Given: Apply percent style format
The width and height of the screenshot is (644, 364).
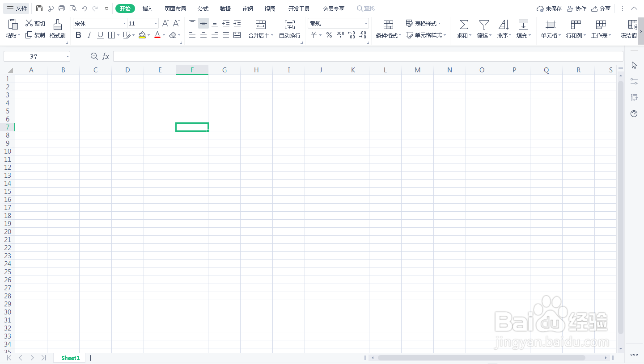Looking at the screenshot, I should pyautogui.click(x=329, y=35).
